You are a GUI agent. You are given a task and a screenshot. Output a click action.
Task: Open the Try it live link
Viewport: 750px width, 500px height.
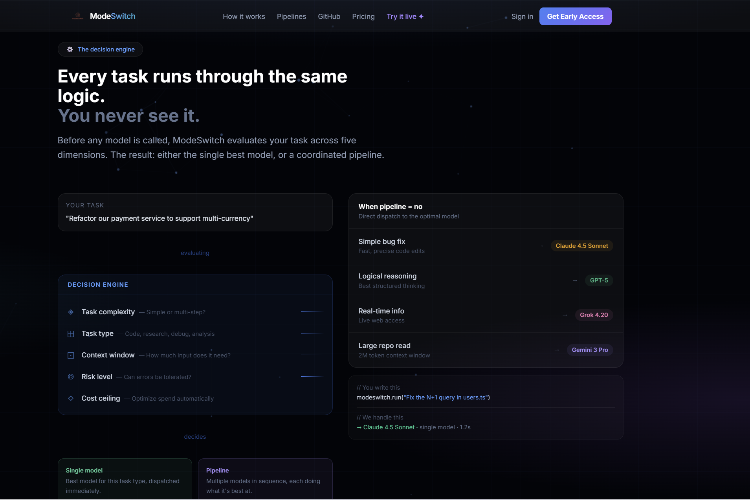point(405,16)
